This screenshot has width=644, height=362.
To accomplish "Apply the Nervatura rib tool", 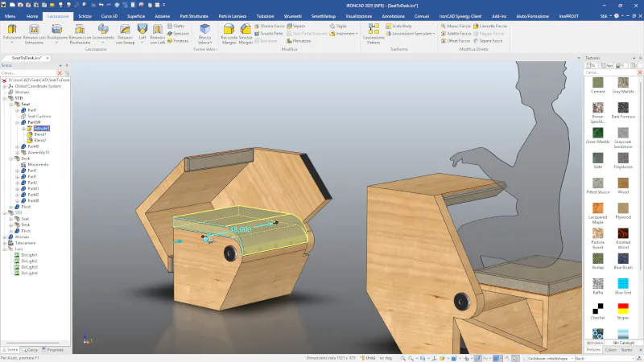I will tap(299, 41).
